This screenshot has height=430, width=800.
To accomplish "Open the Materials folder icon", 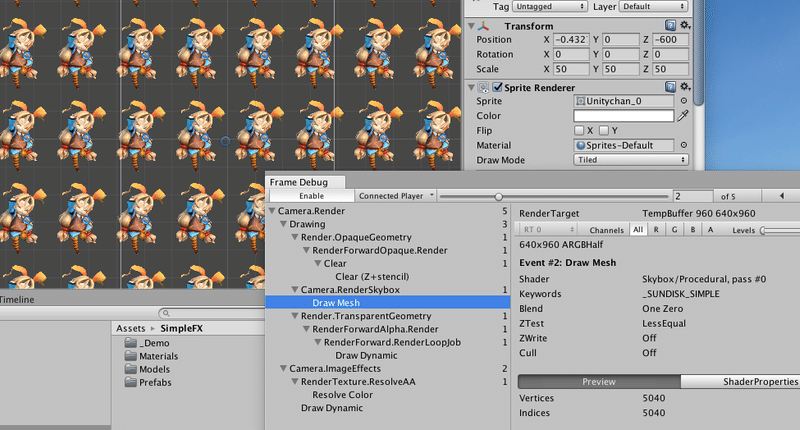I will coord(131,356).
